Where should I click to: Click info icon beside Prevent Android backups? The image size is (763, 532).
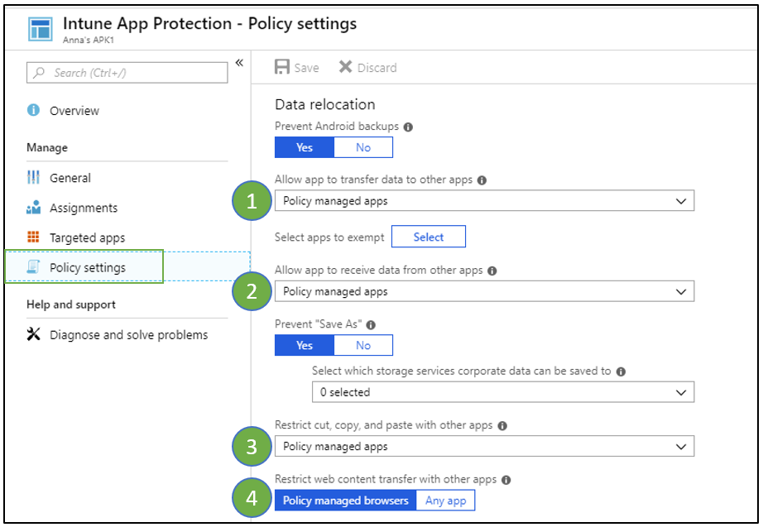[408, 127]
